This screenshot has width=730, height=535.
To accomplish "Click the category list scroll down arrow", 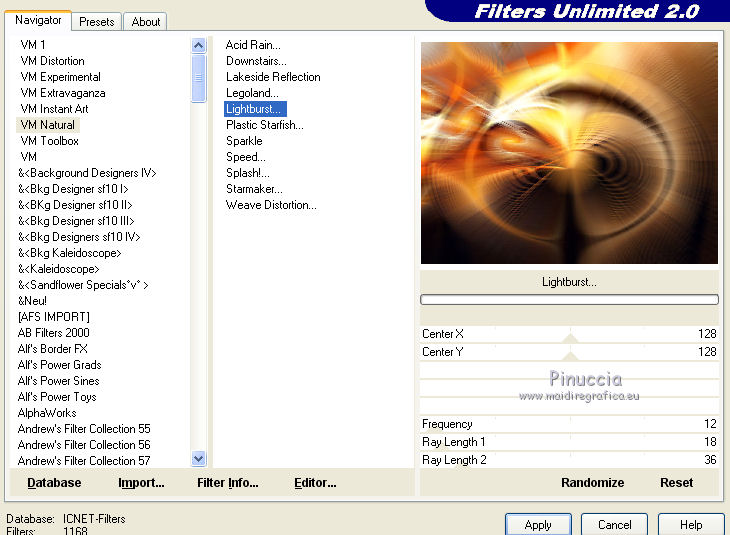I will point(198,459).
